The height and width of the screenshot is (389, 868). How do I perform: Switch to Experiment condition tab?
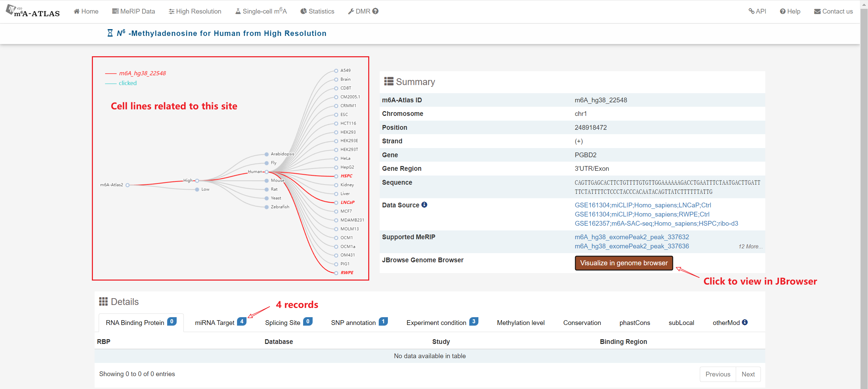[x=442, y=322]
